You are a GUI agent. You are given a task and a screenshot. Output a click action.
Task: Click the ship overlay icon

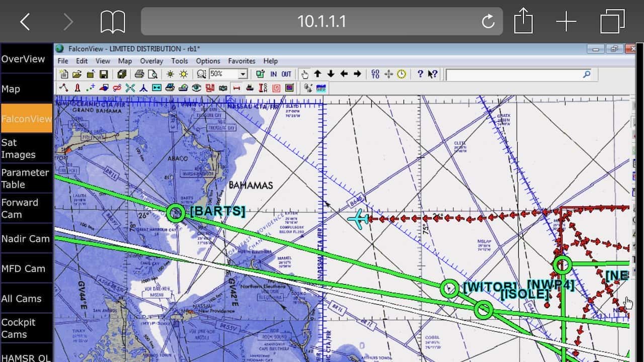[250, 88]
